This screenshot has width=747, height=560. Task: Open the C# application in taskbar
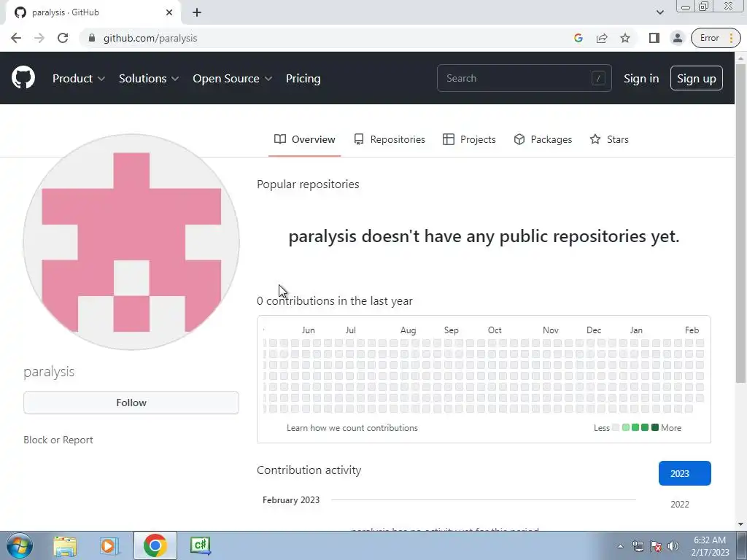click(200, 545)
